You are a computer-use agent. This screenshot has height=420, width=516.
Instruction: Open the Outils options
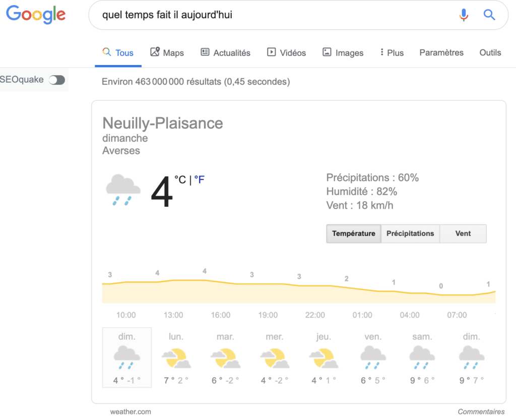coord(490,52)
